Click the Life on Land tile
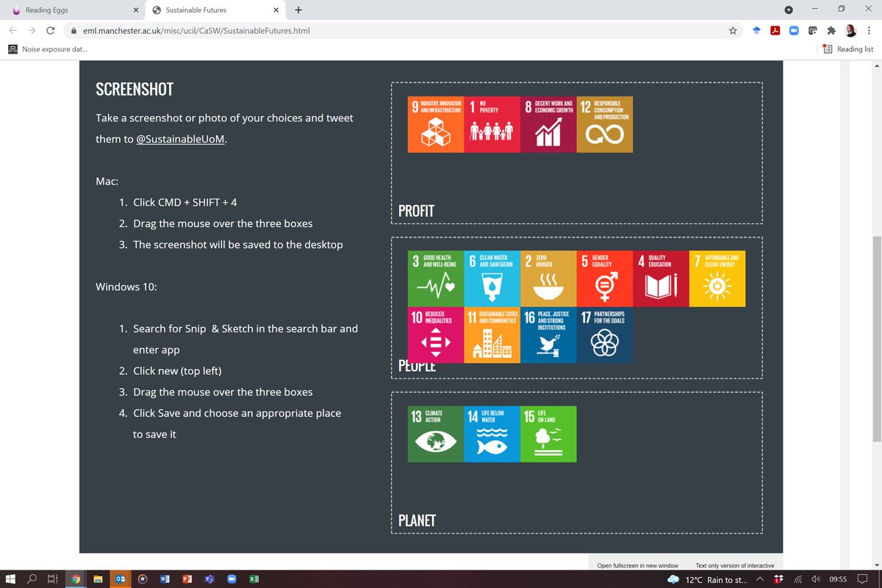This screenshot has width=882, height=588. [548, 434]
